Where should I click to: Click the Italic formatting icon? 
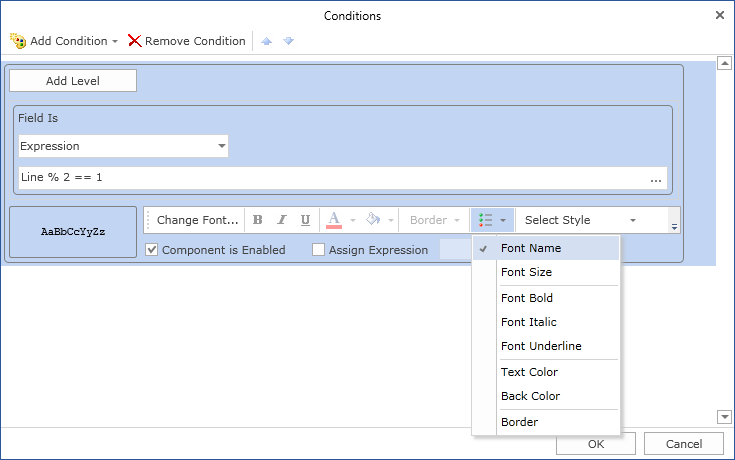tap(282, 220)
